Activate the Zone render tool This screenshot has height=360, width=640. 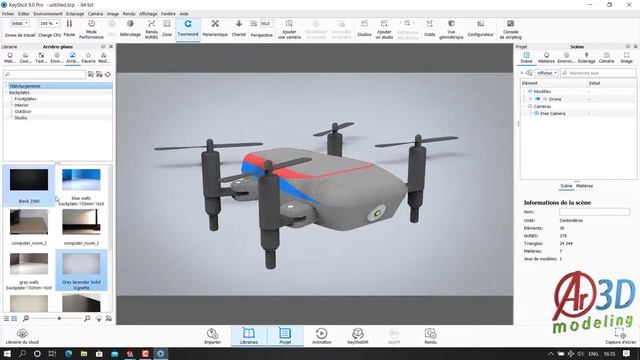point(167,29)
